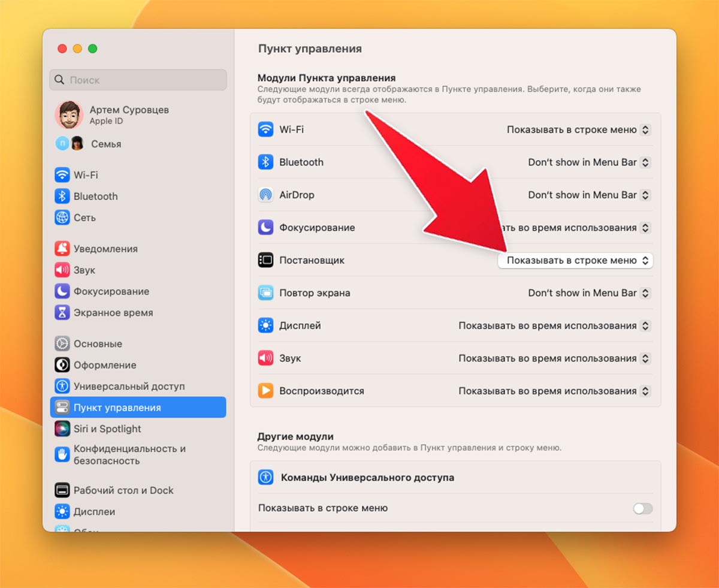Open the Постановщик Показывать в строке меню dropdown
Image resolution: width=719 pixels, height=588 pixels.
pyautogui.click(x=575, y=260)
